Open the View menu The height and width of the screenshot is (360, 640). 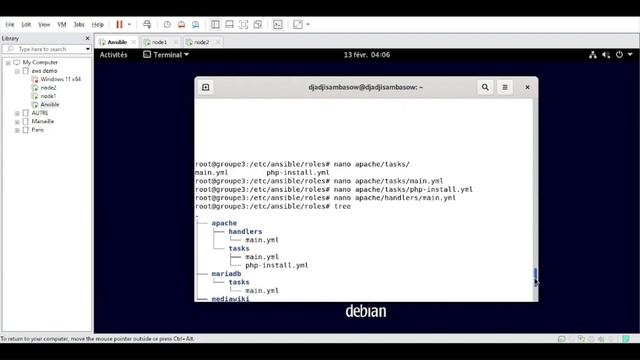point(44,24)
